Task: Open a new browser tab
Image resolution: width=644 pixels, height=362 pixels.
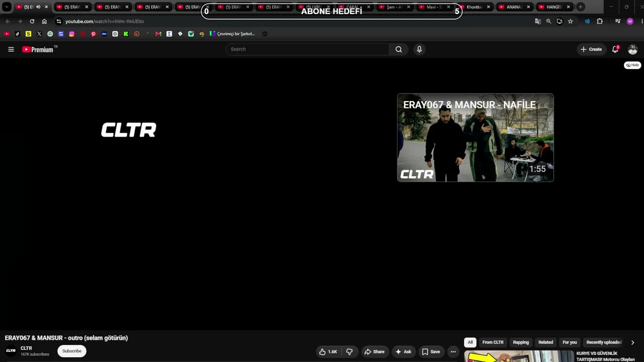Action: pos(580,7)
